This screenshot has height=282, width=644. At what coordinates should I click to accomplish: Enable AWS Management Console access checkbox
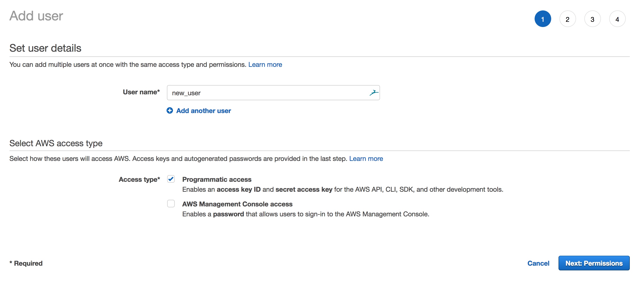coord(171,204)
